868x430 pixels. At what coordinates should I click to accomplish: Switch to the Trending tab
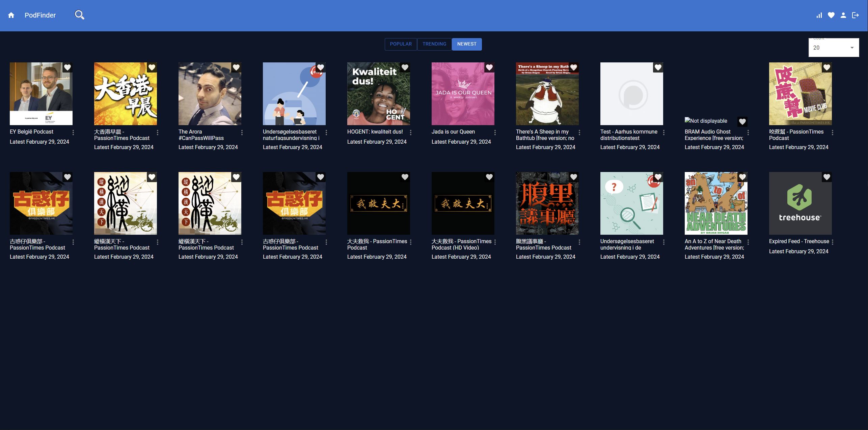(x=434, y=44)
